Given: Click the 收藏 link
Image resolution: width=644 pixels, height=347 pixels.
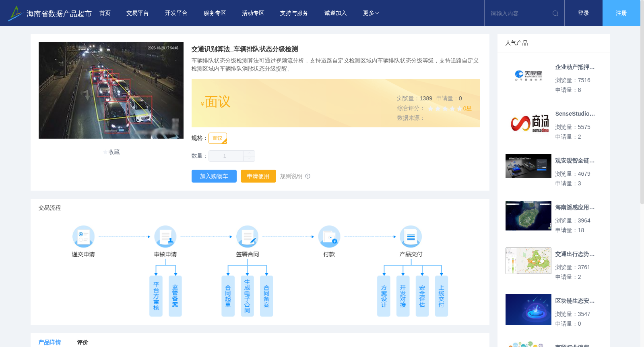Looking at the screenshot, I should (114, 152).
